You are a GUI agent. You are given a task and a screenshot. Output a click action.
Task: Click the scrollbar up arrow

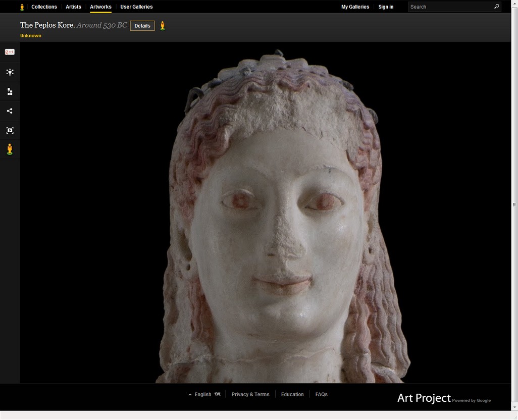click(514, 3)
